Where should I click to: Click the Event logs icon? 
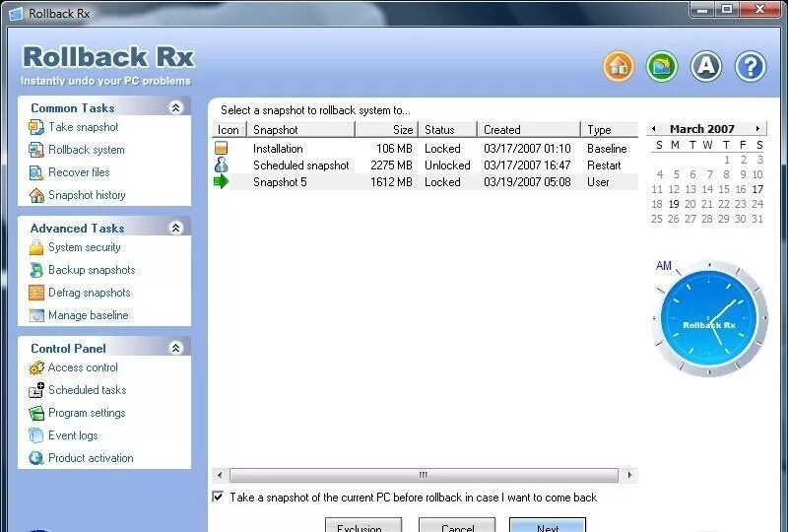[x=36, y=435]
